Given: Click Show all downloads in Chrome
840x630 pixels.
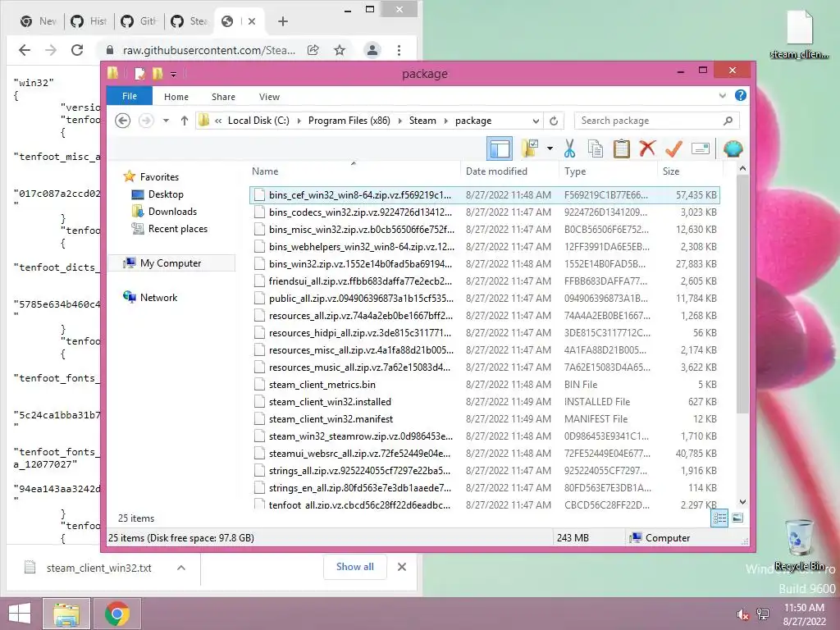Looking at the screenshot, I should click(354, 567).
